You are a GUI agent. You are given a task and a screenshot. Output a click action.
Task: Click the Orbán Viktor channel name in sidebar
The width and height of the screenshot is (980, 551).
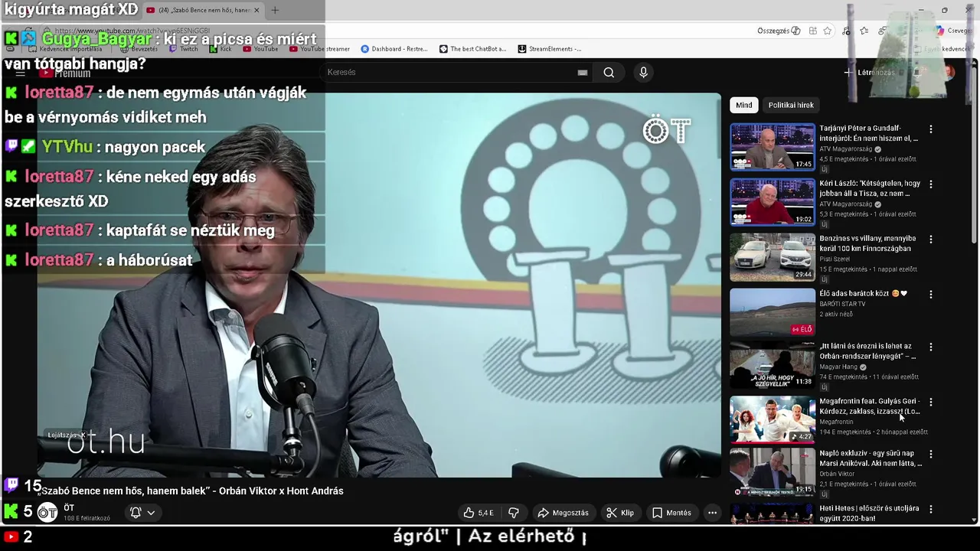tap(837, 474)
